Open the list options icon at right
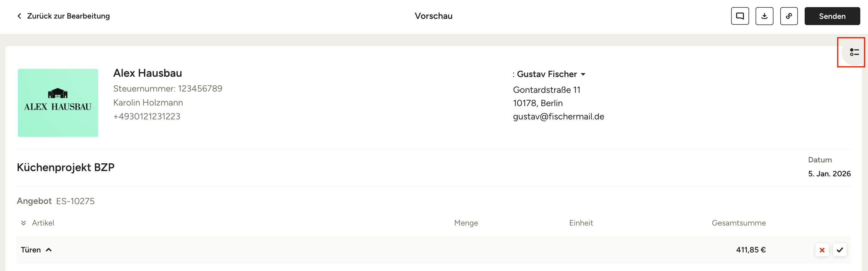The height and width of the screenshot is (271, 868). (x=854, y=52)
